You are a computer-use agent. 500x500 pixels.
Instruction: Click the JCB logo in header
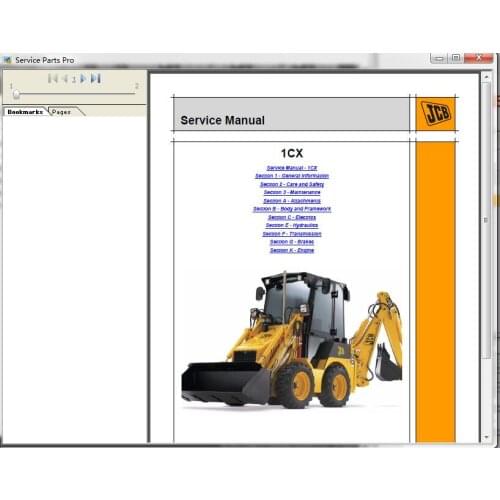pos(435,114)
